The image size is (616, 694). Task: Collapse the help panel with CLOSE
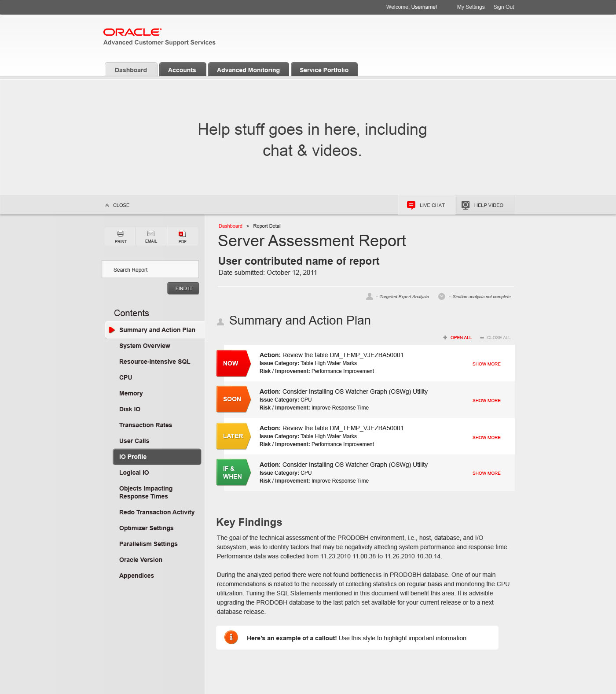[x=117, y=205]
